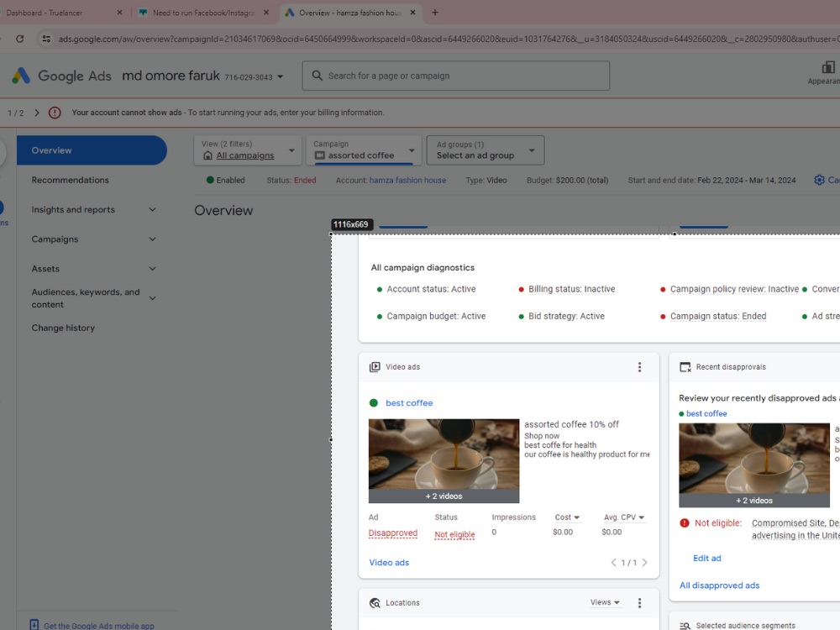The image size is (840, 630).
Task: Select the Overview - hamza fashion house tab
Action: [349, 13]
